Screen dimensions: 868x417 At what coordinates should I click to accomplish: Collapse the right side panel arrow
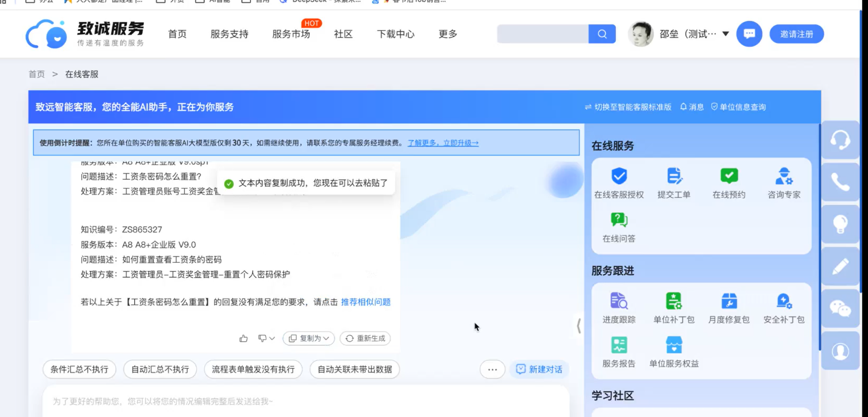[579, 326]
